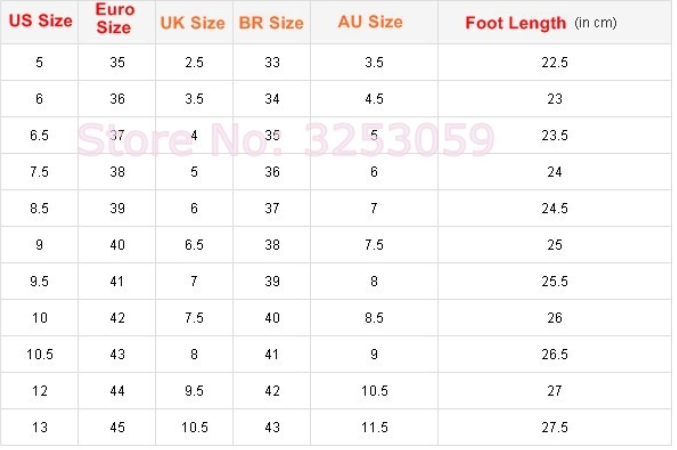The width and height of the screenshot is (677, 450).
Task: Click the UK size 6.5 cell
Action: [x=194, y=245]
